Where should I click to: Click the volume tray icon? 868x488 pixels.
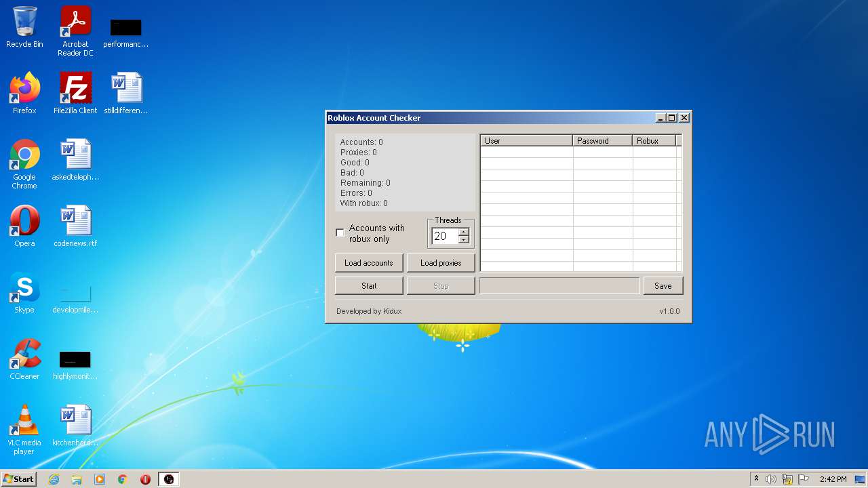[771, 479]
